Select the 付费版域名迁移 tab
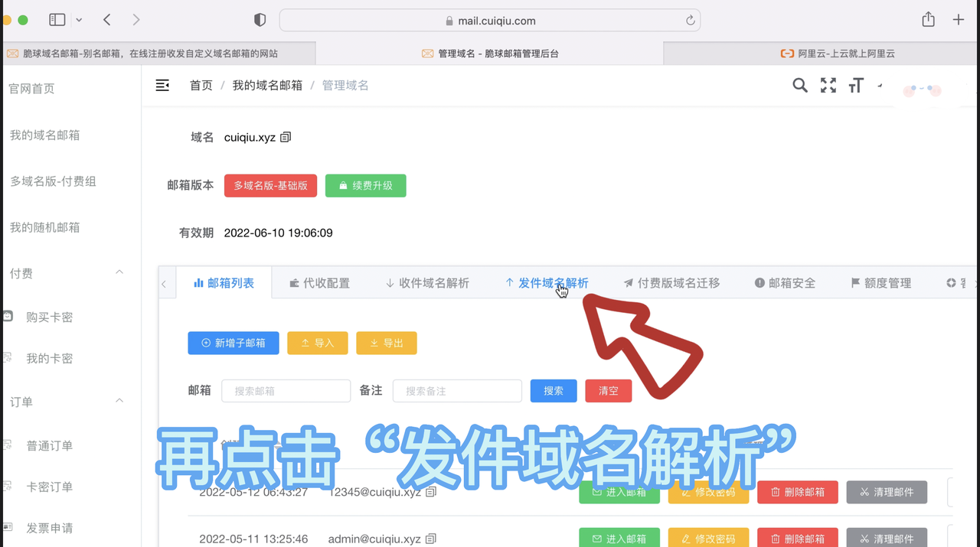The image size is (980, 547). [671, 283]
